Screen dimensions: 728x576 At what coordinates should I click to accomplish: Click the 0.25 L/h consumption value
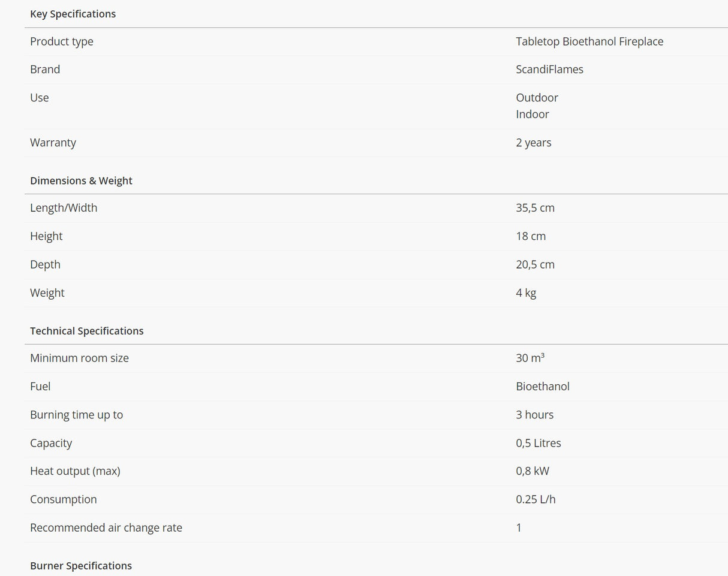536,499
